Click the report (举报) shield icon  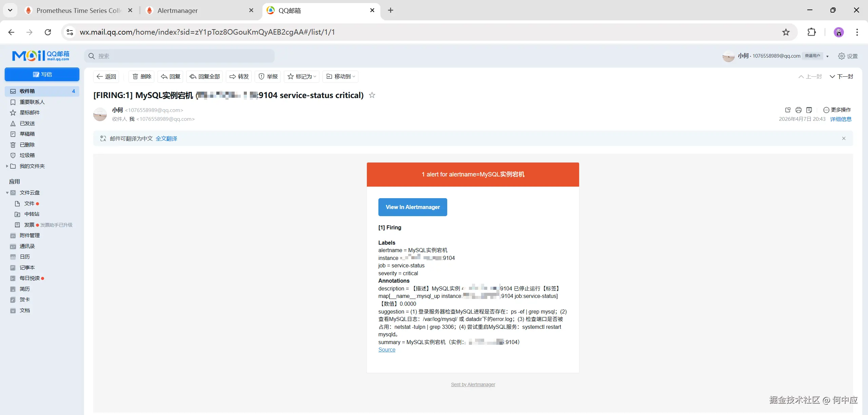click(261, 76)
